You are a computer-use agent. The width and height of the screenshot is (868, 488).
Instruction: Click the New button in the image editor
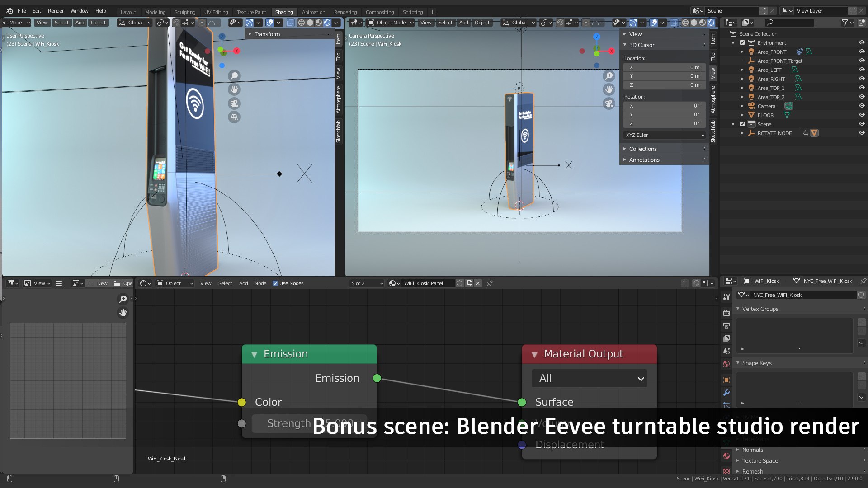pos(98,283)
